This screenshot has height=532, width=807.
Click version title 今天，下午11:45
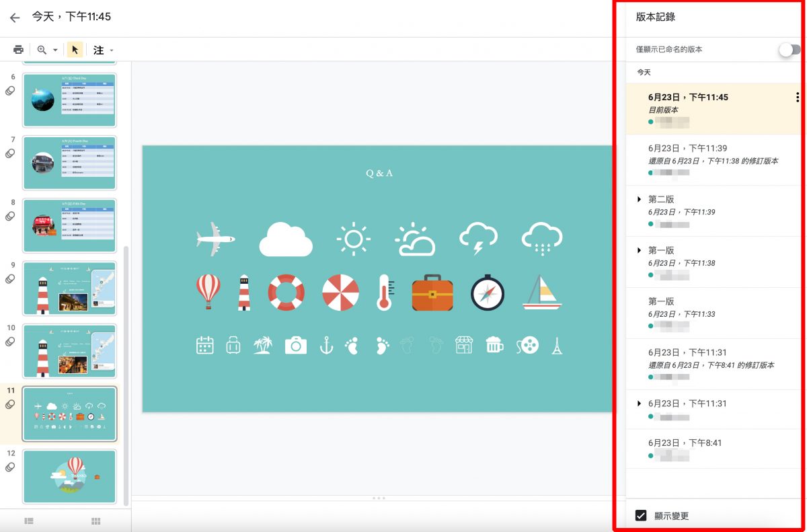[x=71, y=16]
